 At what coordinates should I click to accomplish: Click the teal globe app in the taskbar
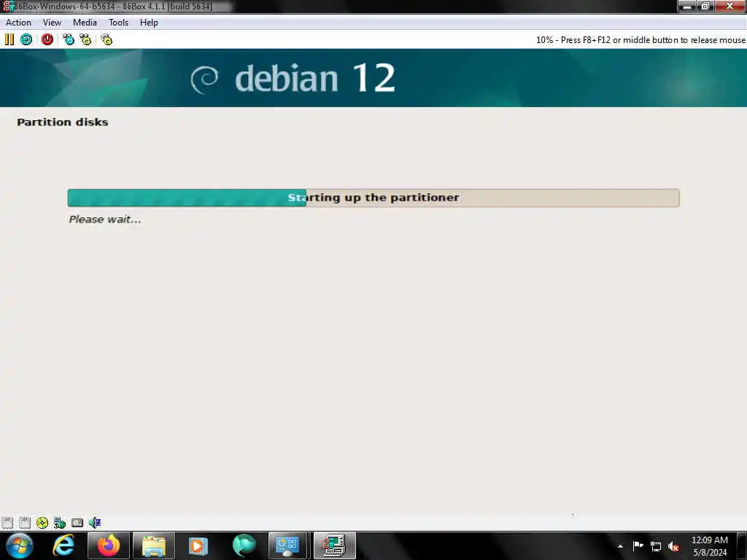click(x=244, y=545)
